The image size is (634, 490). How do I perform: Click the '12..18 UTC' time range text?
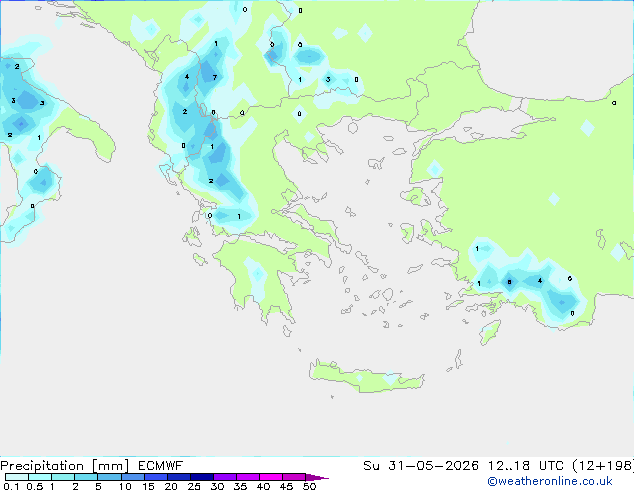[x=526, y=466]
